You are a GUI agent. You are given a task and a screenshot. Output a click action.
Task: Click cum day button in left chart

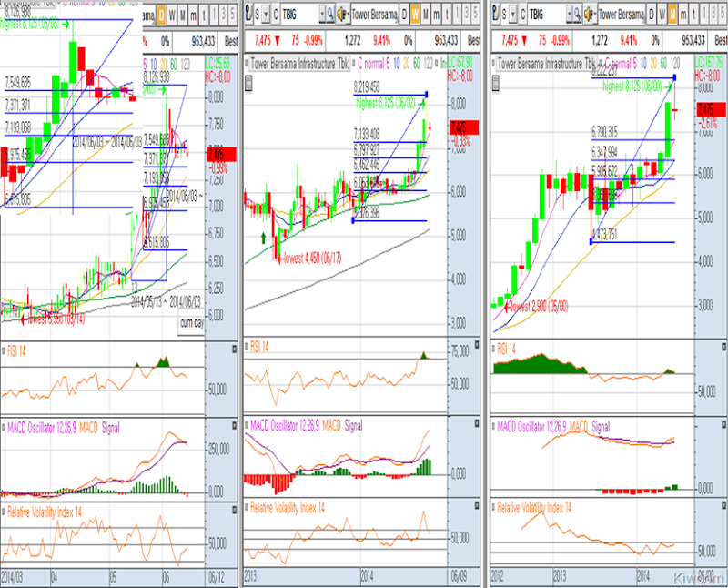(192, 323)
